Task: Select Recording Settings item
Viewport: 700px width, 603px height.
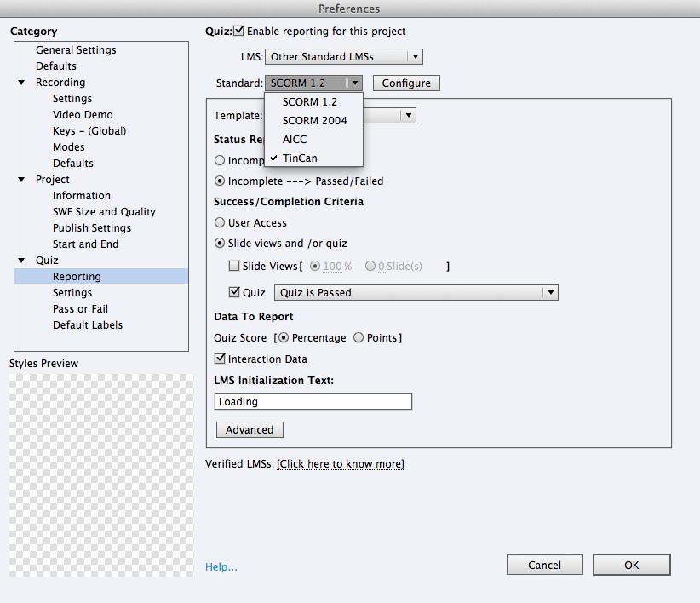Action: click(x=72, y=99)
